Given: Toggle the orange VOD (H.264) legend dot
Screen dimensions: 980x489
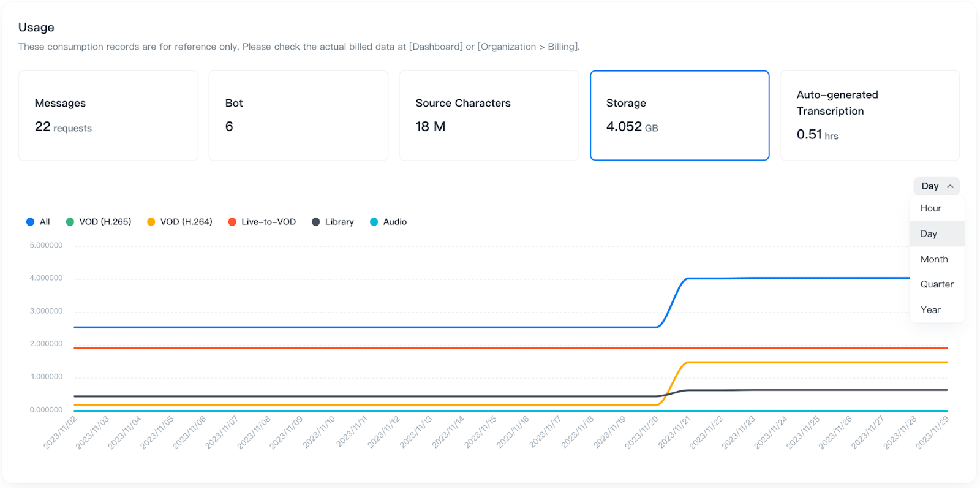Looking at the screenshot, I should (151, 222).
